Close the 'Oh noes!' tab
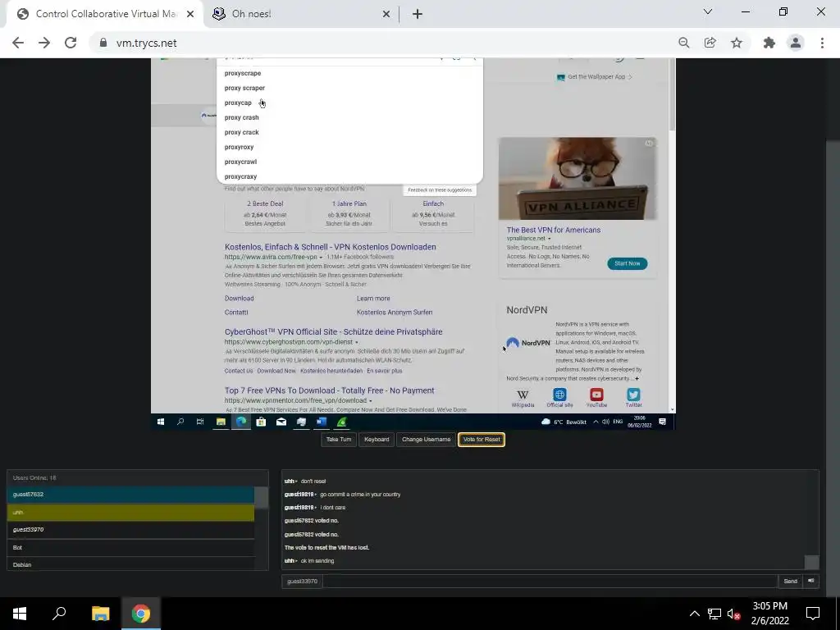This screenshot has height=630, width=840. pos(386,14)
